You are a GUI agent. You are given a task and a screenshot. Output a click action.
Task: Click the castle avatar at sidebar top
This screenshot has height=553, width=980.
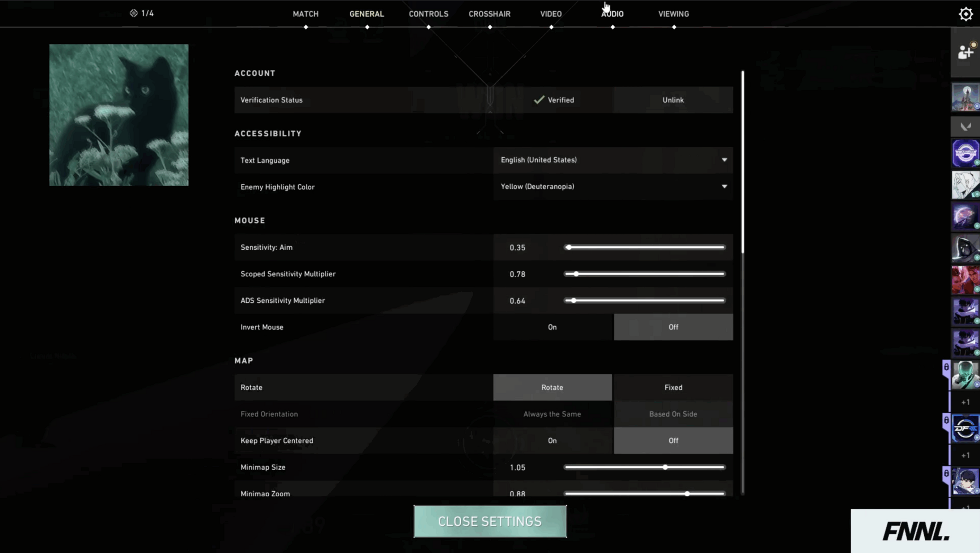965,97
